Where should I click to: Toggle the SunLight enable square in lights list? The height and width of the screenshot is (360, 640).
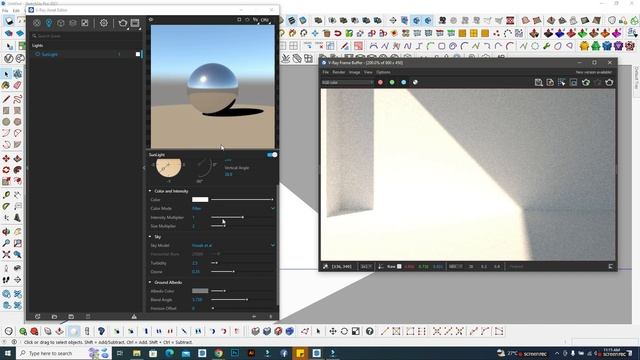point(138,54)
